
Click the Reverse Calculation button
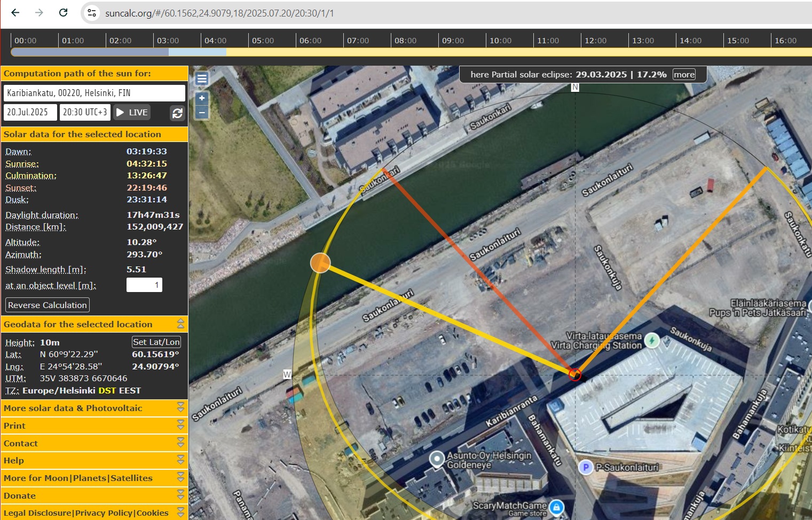pos(48,305)
